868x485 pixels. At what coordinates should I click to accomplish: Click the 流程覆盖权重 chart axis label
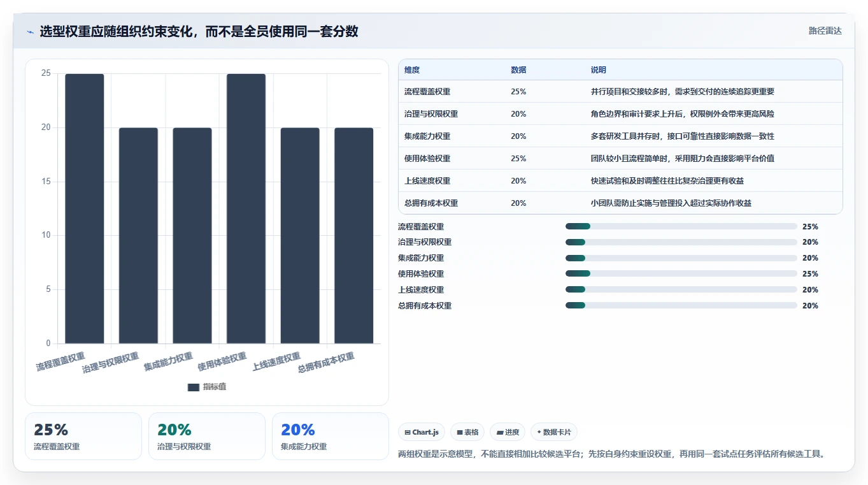tap(60, 361)
